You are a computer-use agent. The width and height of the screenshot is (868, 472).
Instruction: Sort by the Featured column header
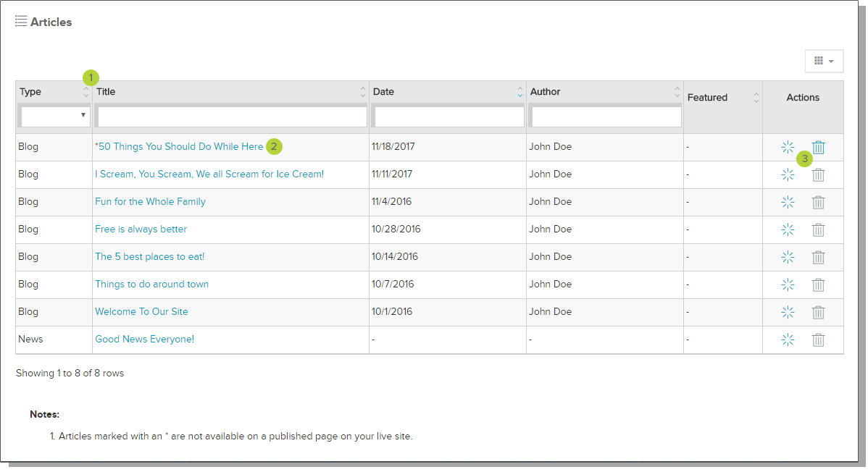click(707, 98)
